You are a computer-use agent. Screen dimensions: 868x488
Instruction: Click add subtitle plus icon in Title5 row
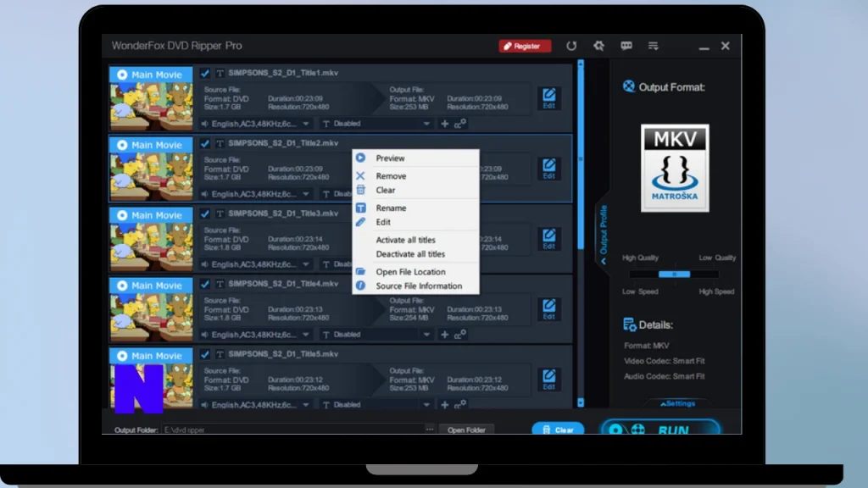coord(444,405)
